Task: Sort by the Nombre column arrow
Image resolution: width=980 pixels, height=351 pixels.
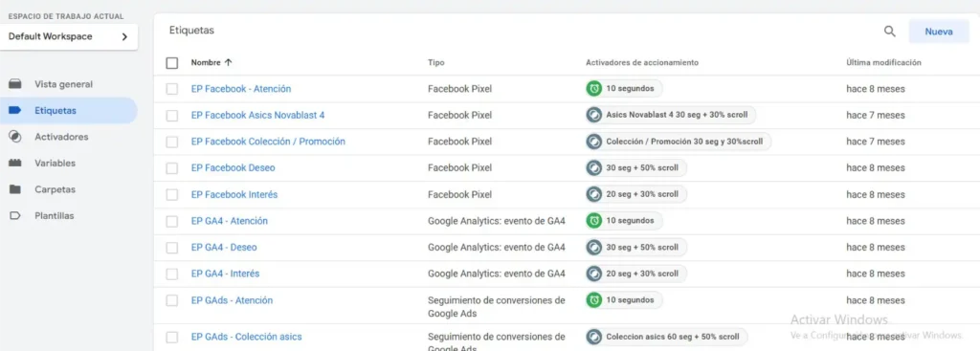Action: pos(228,62)
